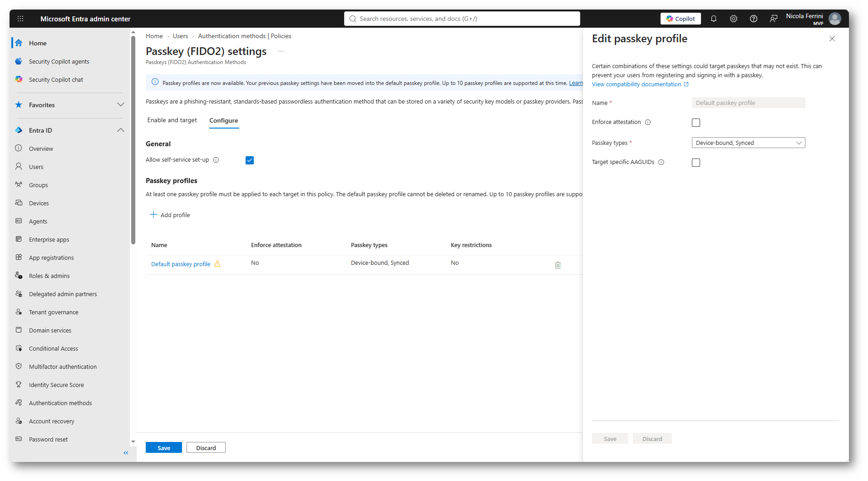Click the Security Copilot agents icon
This screenshot has height=481, width=868.
click(19, 61)
